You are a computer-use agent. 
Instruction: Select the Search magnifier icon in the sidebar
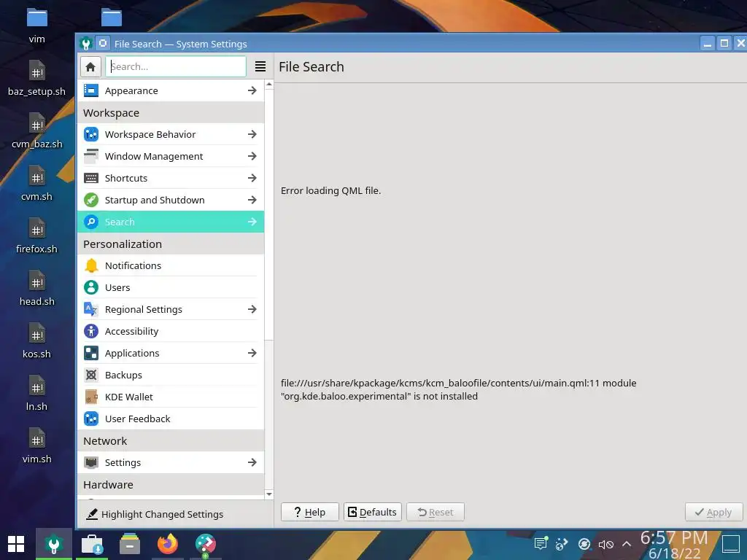[91, 222]
